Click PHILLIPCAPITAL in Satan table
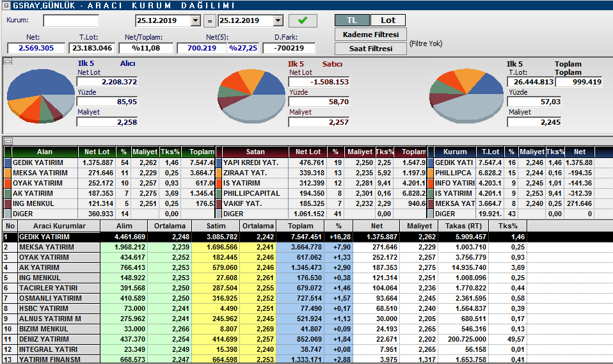This screenshot has width=613, height=364. (x=251, y=193)
